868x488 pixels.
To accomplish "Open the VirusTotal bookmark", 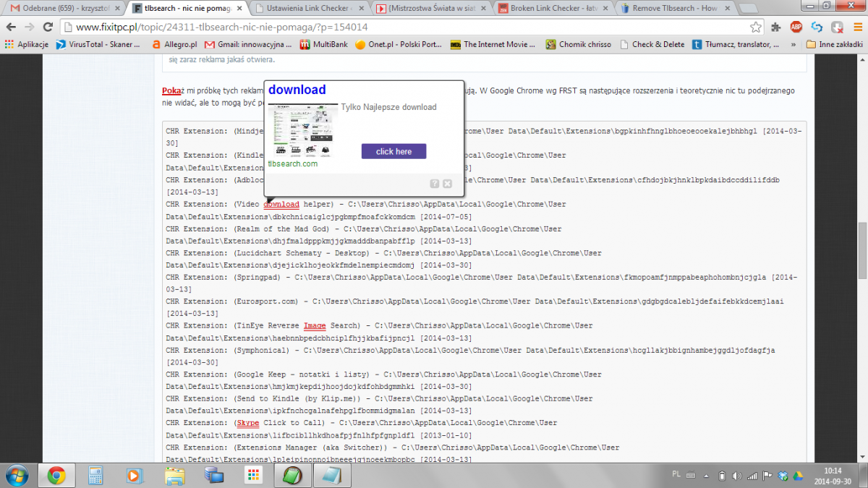I will coord(98,44).
